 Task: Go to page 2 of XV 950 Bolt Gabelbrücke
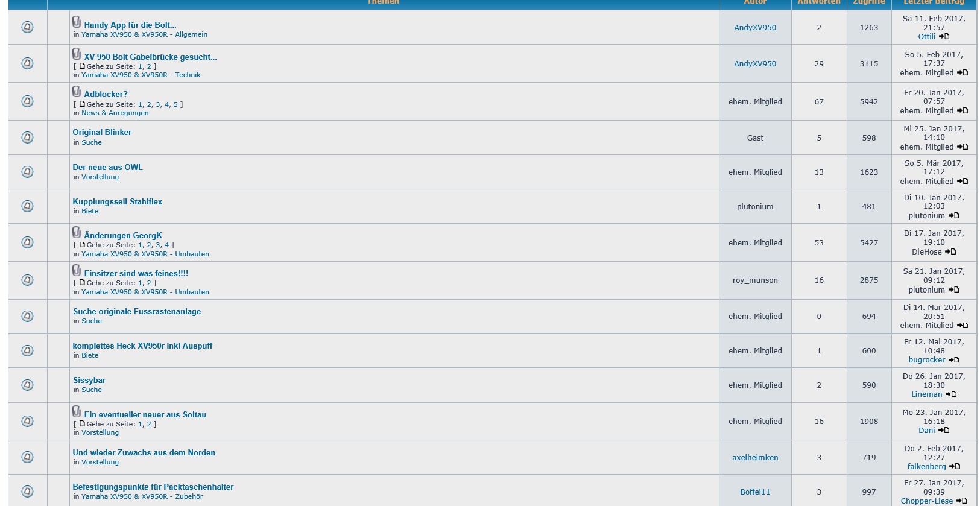tap(149, 66)
